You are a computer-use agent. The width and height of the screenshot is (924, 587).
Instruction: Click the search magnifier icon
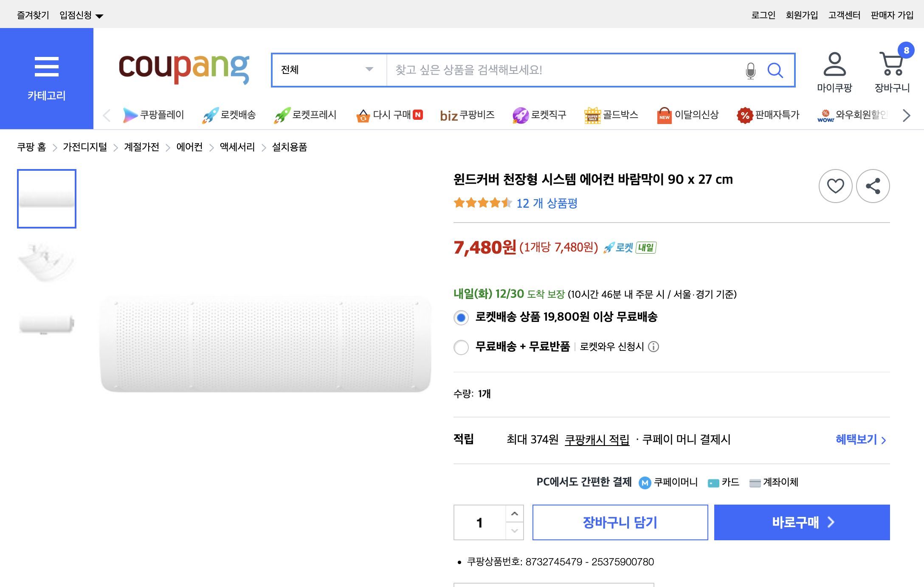coord(776,71)
